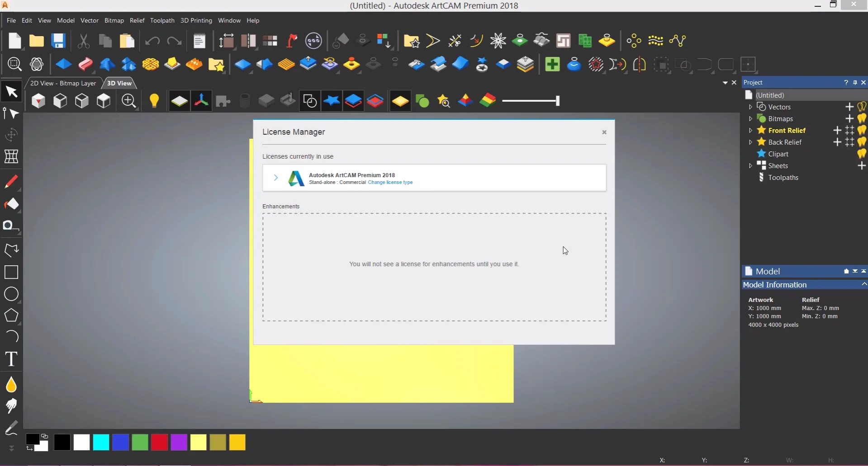Click the Change license type link
Image resolution: width=868 pixels, height=466 pixels.
click(390, 182)
